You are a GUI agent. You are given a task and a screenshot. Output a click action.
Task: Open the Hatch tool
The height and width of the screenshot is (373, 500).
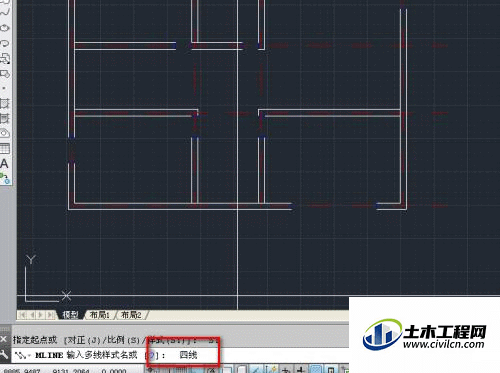[x=5, y=104]
